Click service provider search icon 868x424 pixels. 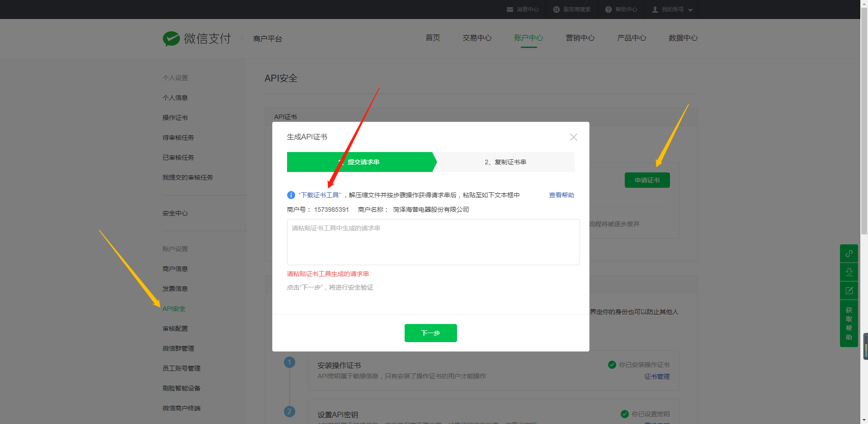557,10
